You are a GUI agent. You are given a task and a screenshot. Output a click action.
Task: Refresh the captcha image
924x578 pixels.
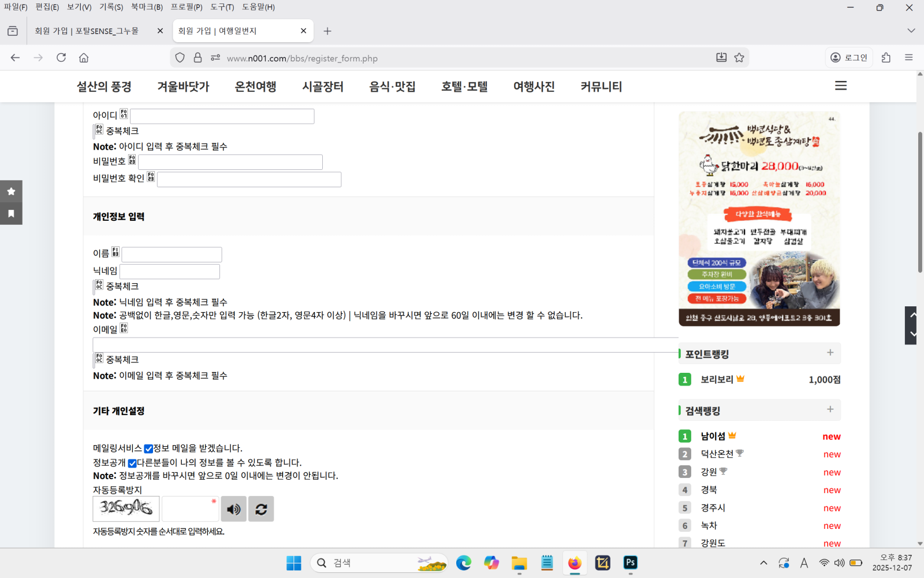[x=261, y=509]
